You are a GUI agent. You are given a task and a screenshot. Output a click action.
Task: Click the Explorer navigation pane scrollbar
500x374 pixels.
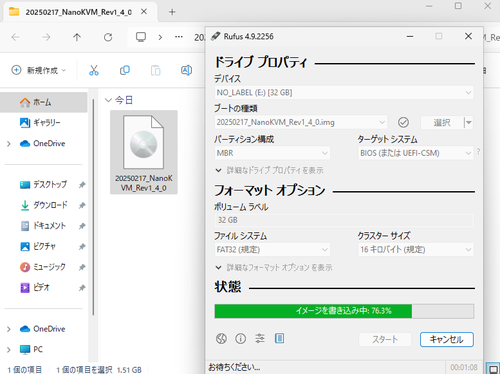(x=93, y=207)
